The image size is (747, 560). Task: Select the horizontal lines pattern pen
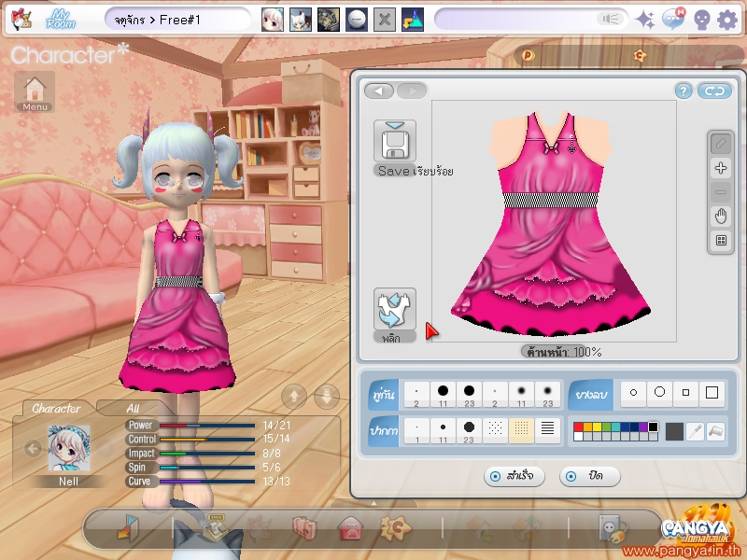548,430
